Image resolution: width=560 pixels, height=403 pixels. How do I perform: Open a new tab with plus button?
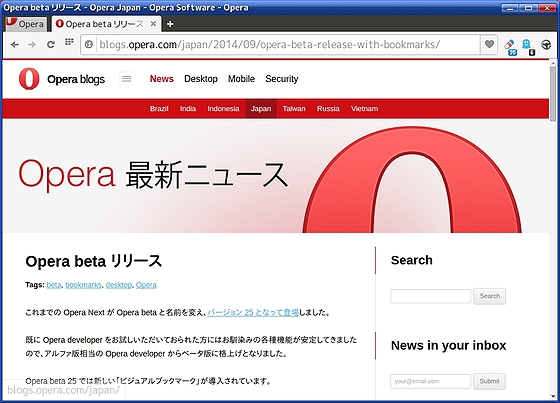170,24
